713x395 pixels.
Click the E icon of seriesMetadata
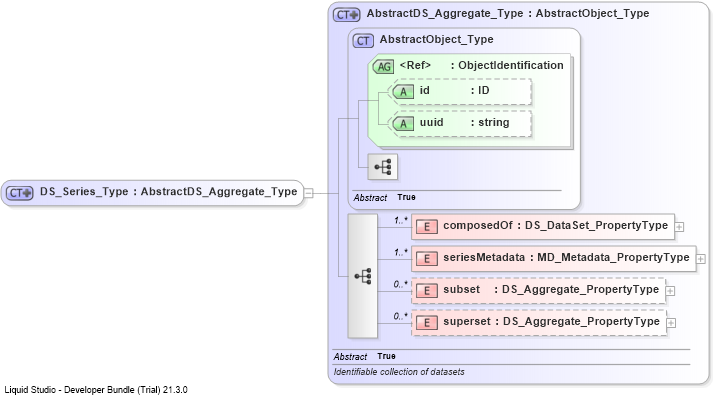427,259
